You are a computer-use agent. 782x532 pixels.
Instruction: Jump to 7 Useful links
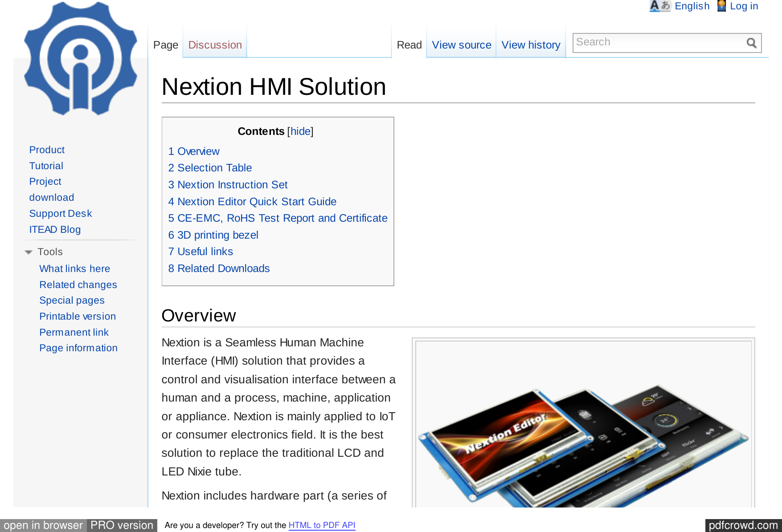point(201,252)
